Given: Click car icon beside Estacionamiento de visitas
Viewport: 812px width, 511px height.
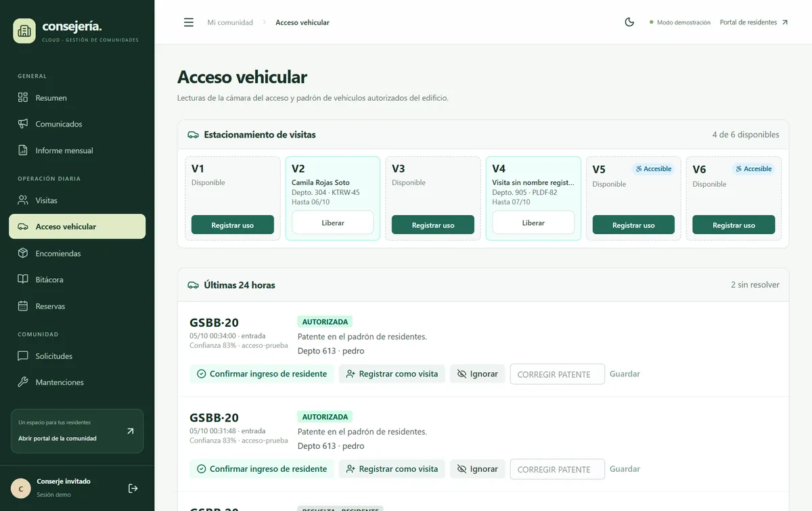Looking at the screenshot, I should [193, 135].
